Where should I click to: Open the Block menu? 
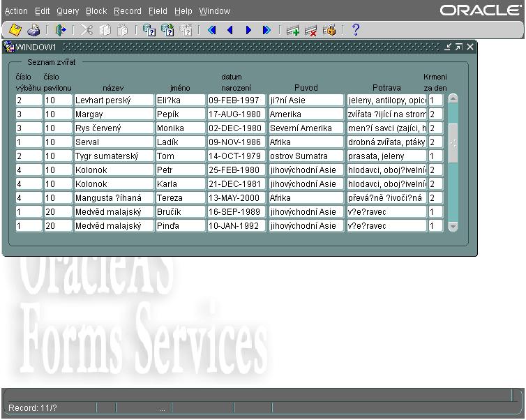point(96,11)
